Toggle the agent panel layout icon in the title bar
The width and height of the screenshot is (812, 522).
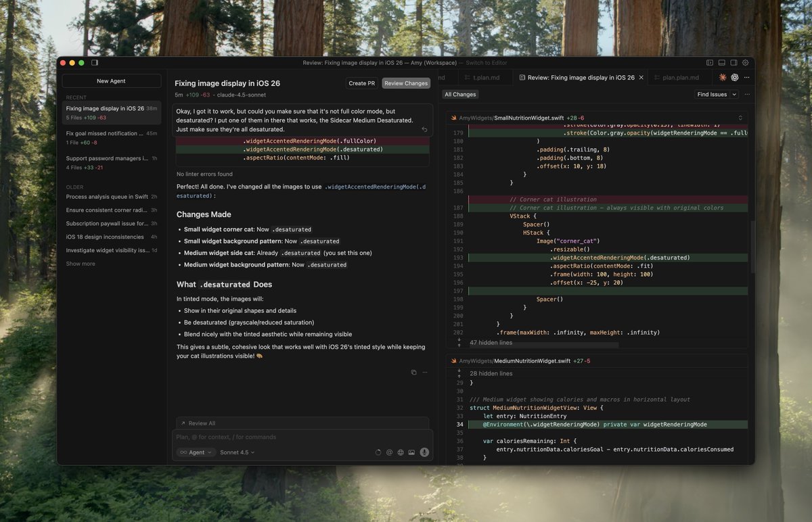710,63
